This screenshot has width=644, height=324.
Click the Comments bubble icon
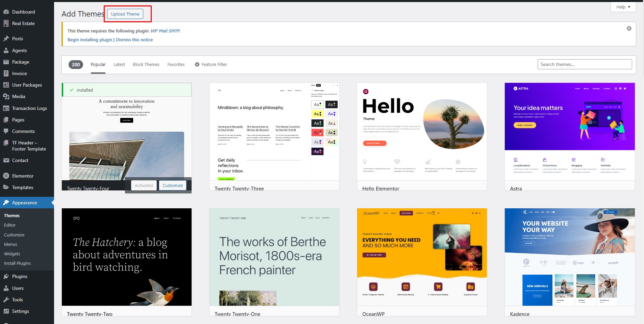[6, 131]
